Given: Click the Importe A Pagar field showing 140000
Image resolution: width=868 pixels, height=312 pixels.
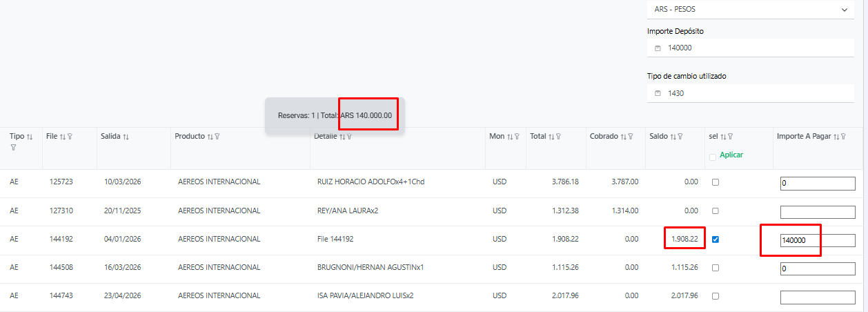Looking at the screenshot, I should click(817, 240).
